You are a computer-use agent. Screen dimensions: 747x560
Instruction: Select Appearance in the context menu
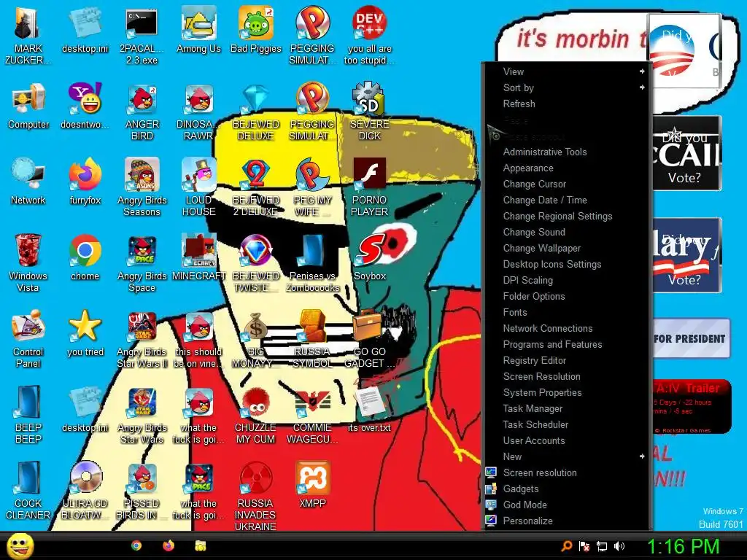pyautogui.click(x=566, y=168)
